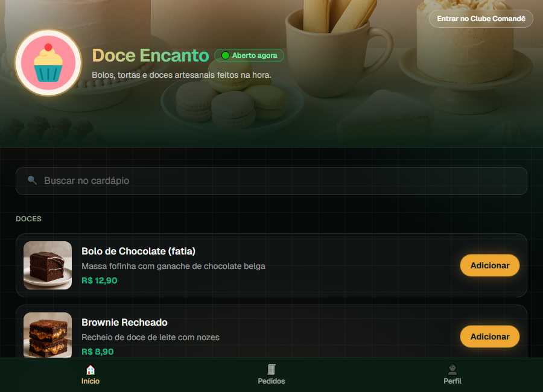543x392 pixels.
Task: Select the Brownie Recheado item title
Action: 125,323
